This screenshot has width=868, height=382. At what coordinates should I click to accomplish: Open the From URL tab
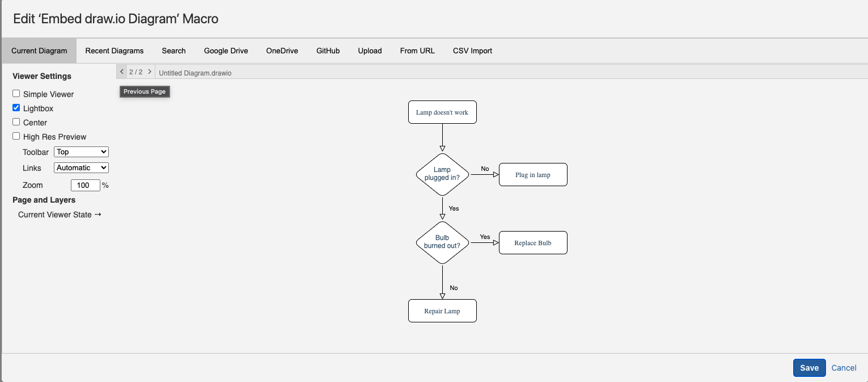pos(417,51)
